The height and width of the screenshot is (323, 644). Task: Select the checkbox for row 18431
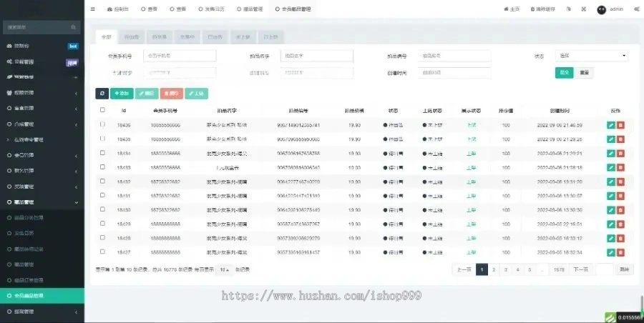click(102, 195)
